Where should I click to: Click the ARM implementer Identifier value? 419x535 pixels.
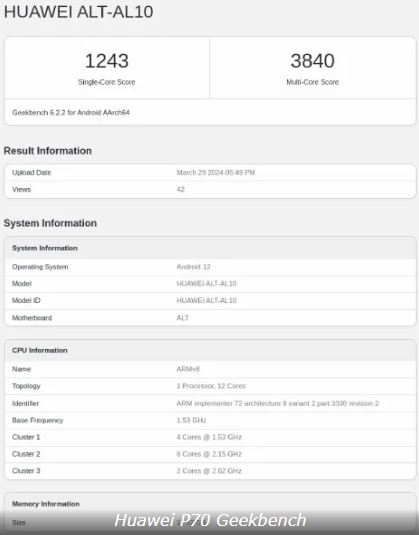tap(277, 403)
